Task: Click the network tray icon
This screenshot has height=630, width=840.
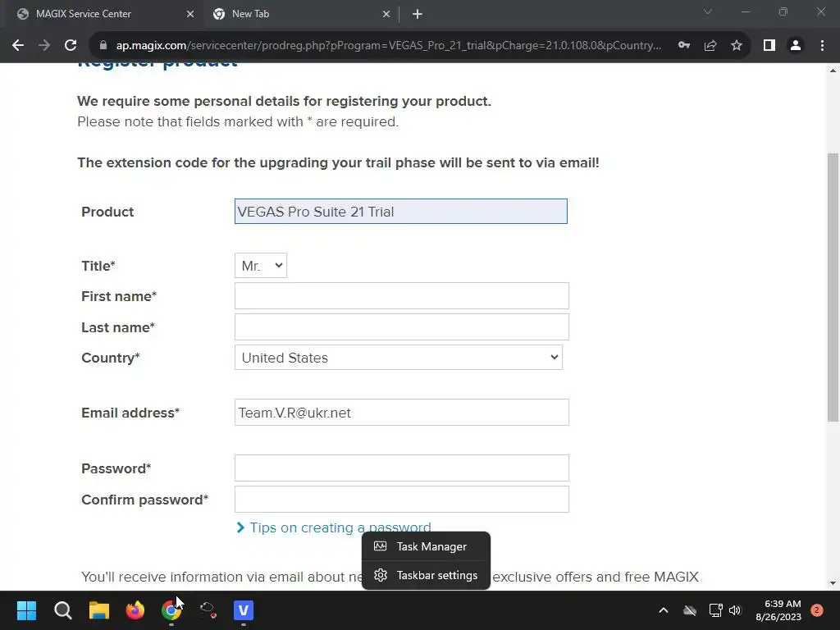Action: tap(715, 610)
